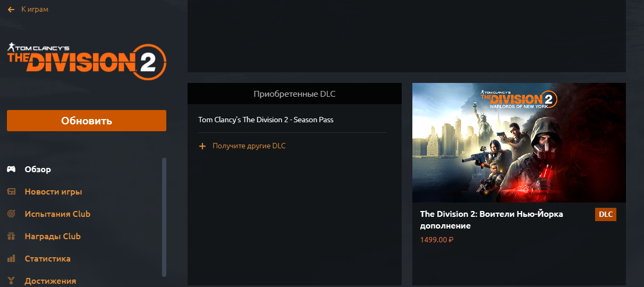Click the sidebar vertical scrollbar
This screenshot has width=644, height=287.
pos(164,217)
